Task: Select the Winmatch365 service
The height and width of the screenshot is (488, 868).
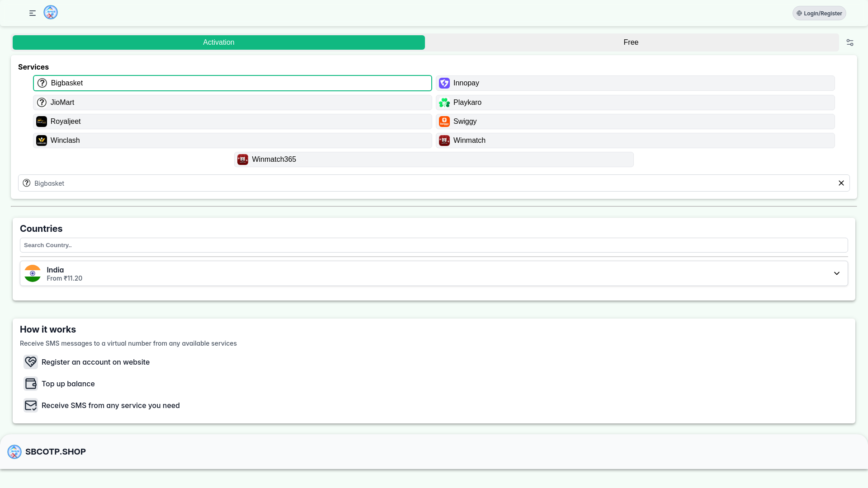Action: tap(434, 160)
